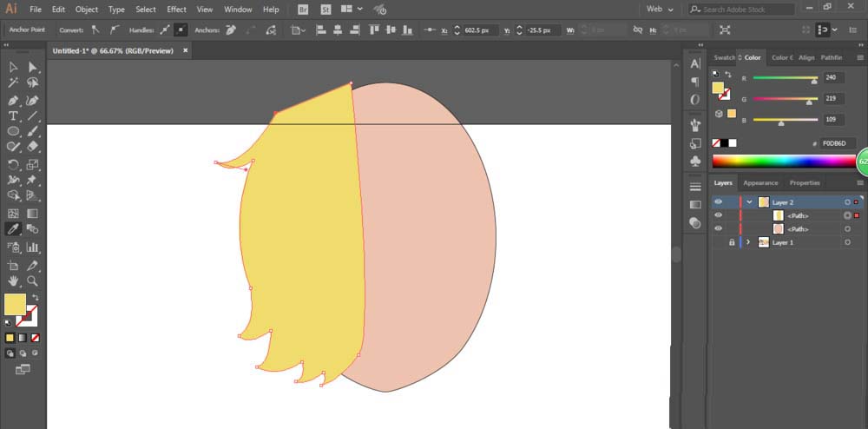
Task: Open Web workspace dropdown
Action: (660, 10)
